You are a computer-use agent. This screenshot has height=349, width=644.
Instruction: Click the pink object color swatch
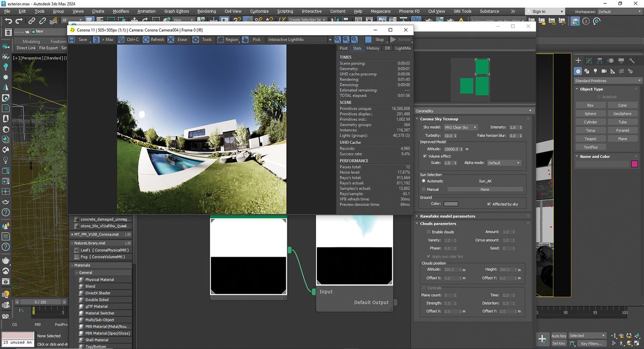(634, 164)
